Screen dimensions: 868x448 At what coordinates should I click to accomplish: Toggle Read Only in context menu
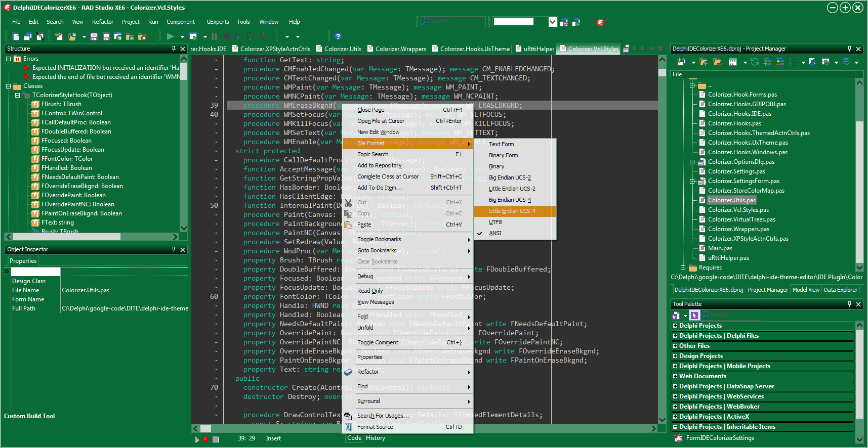point(407,291)
